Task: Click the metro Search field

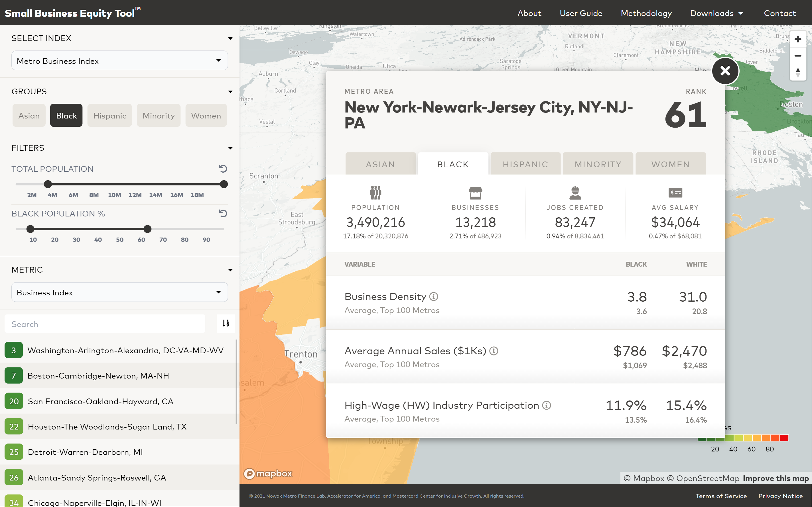Action: click(105, 324)
